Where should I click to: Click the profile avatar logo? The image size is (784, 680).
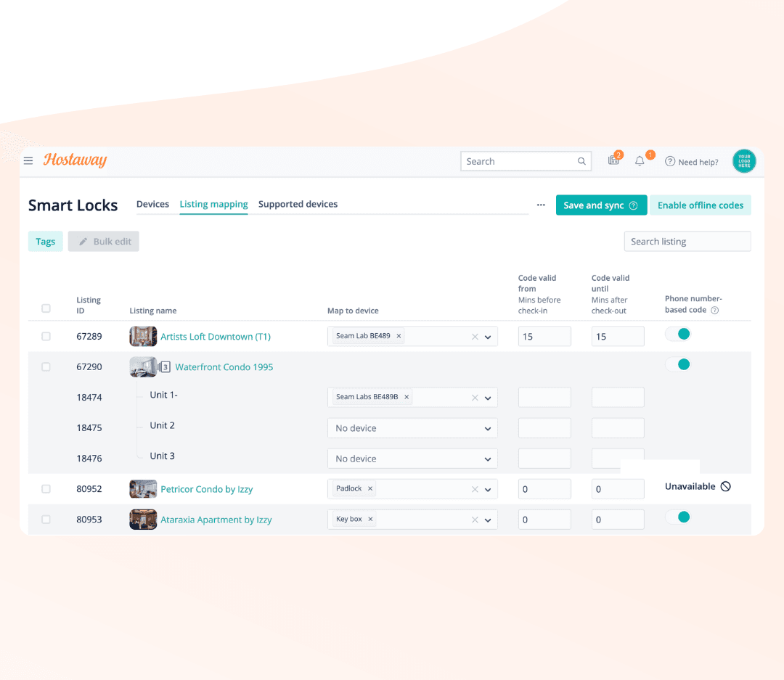point(743,161)
